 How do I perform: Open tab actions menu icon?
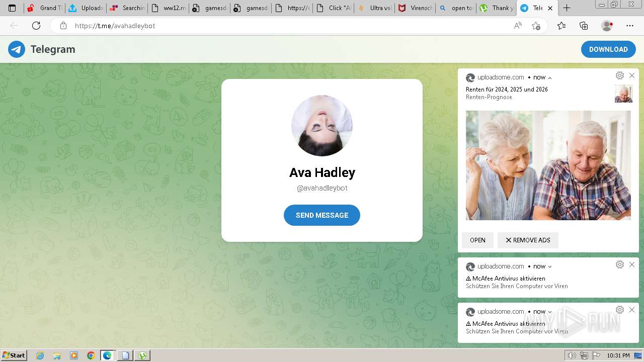point(12,8)
